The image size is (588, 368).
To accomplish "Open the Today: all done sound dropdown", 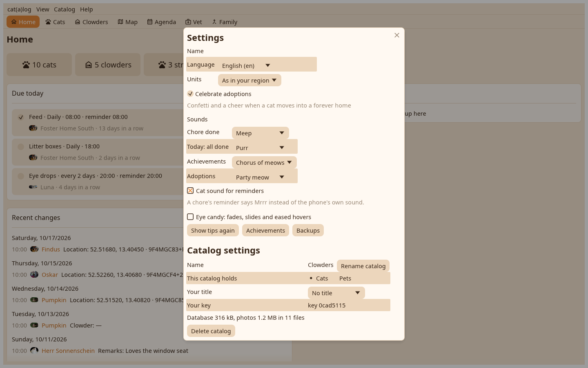I will (261, 148).
